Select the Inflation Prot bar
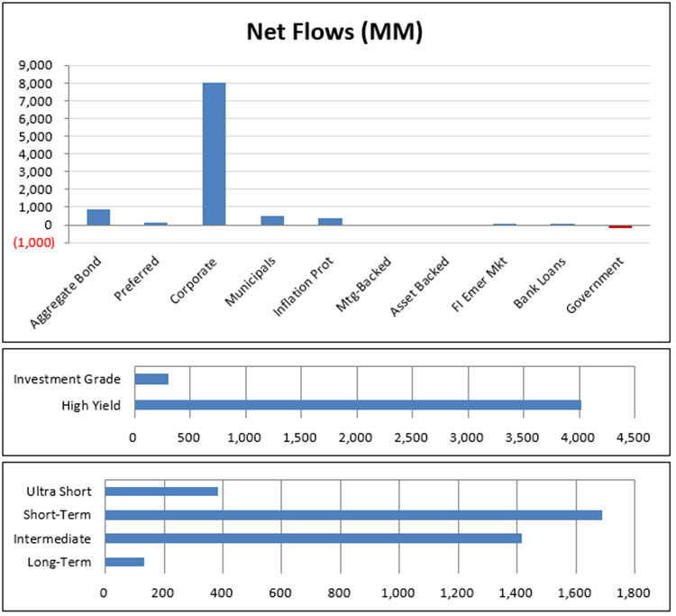 click(x=330, y=221)
